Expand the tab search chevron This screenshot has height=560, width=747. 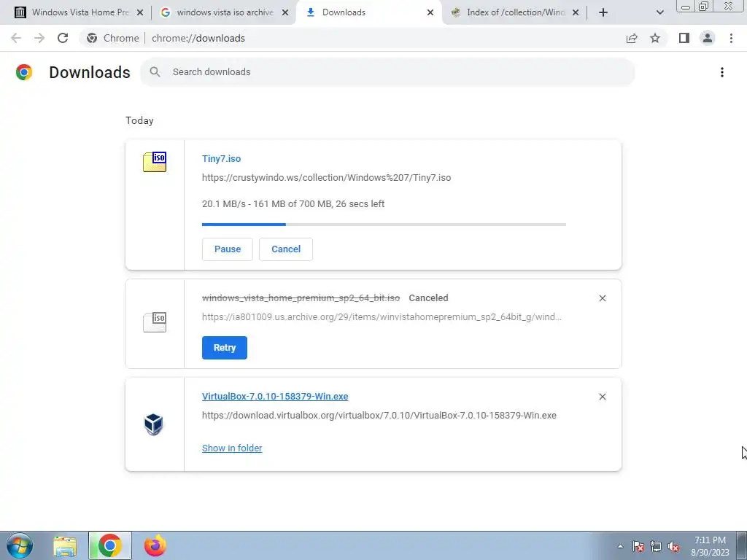659,12
